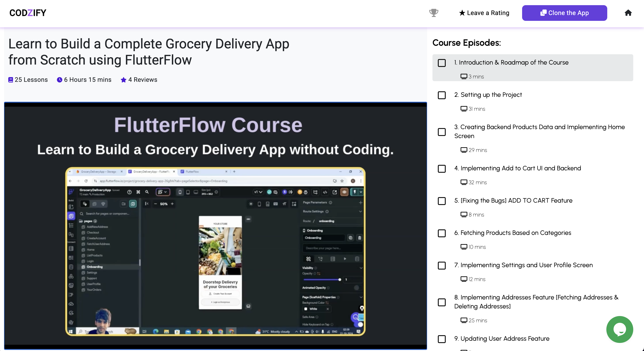Click the 25 Lessons book icon
Viewport: 644px width, 351px height.
(11, 80)
